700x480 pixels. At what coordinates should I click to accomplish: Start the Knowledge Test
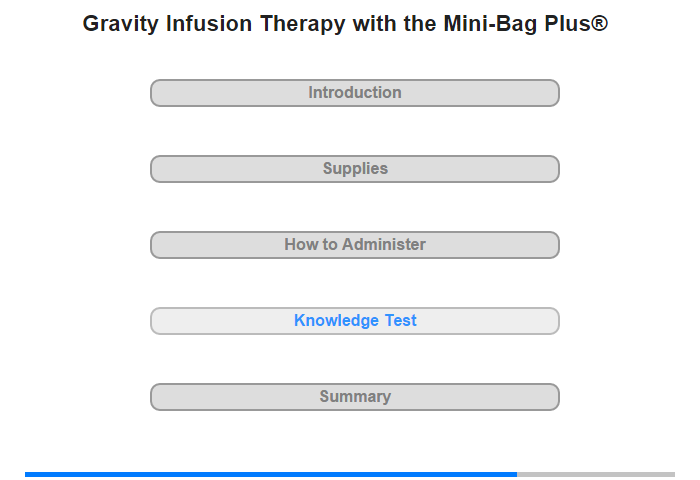[x=355, y=321]
